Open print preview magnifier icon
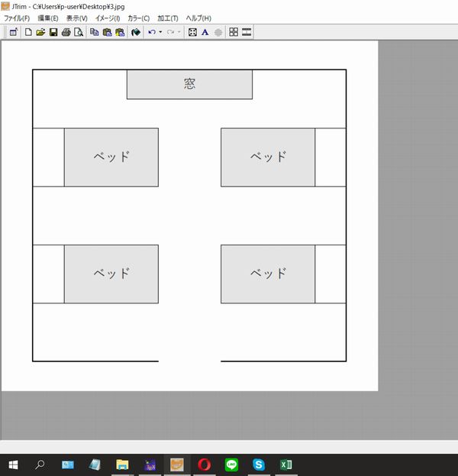Image resolution: width=458 pixels, height=476 pixels. coord(79,32)
